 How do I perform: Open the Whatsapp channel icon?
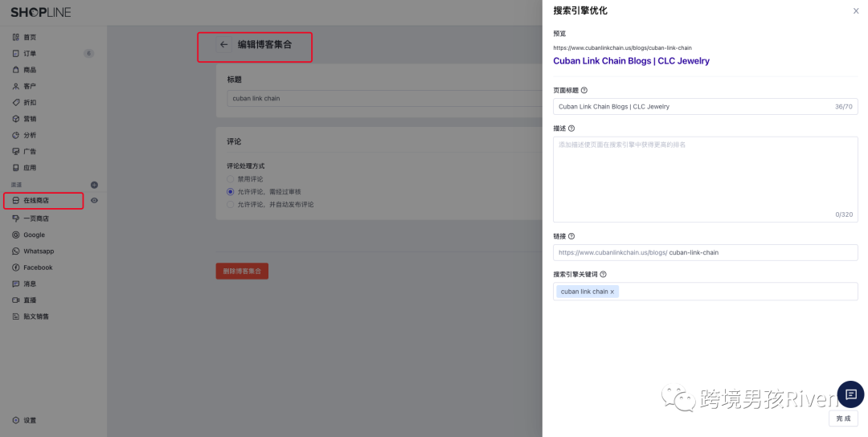[x=15, y=251]
